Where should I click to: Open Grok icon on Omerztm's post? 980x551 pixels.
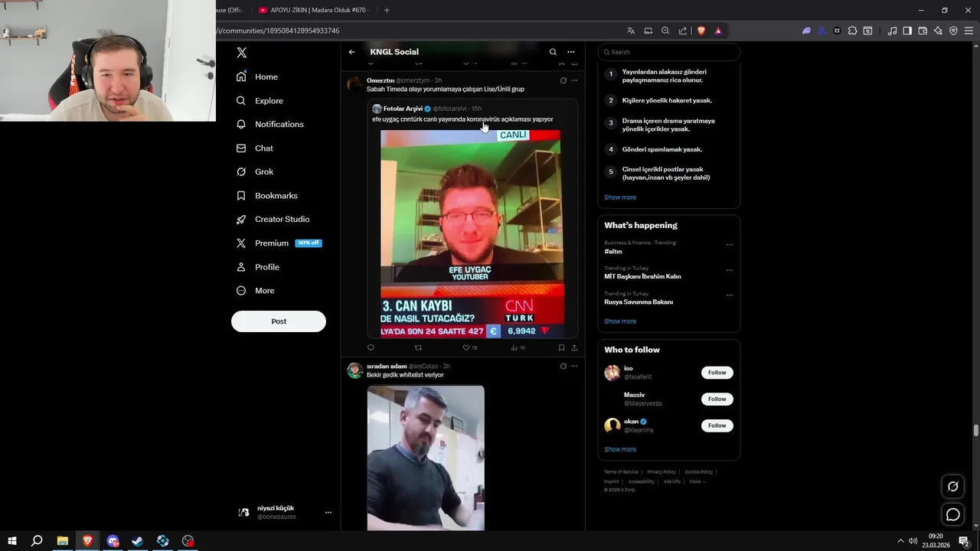(563, 80)
